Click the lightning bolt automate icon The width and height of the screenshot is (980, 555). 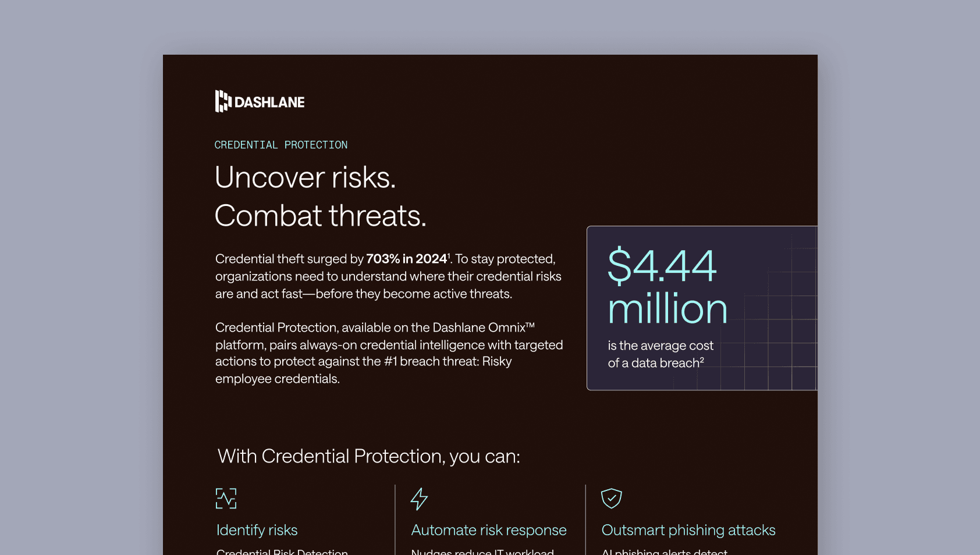click(419, 499)
